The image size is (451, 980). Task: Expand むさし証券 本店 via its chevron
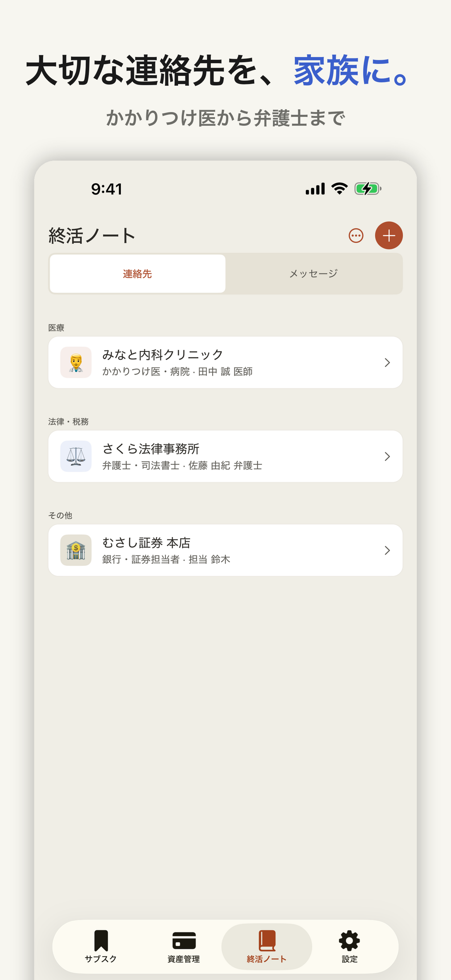[387, 551]
